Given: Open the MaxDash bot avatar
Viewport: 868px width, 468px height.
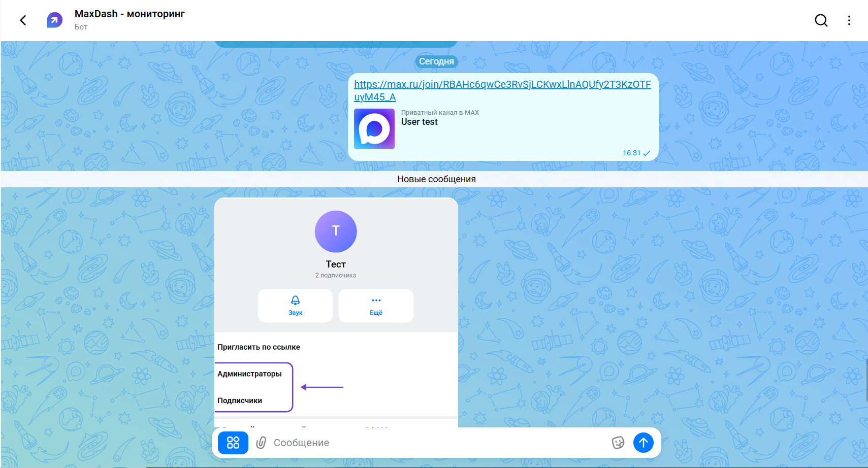Looking at the screenshot, I should pyautogui.click(x=54, y=20).
